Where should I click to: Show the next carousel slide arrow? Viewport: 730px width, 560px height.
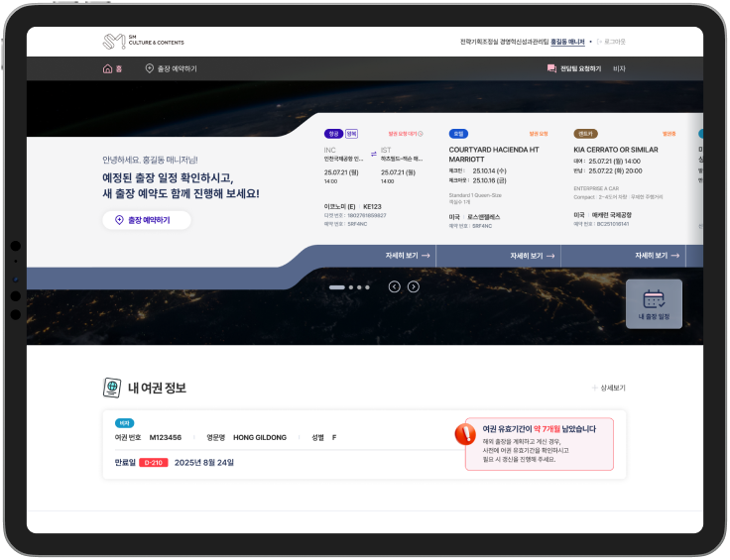click(414, 286)
